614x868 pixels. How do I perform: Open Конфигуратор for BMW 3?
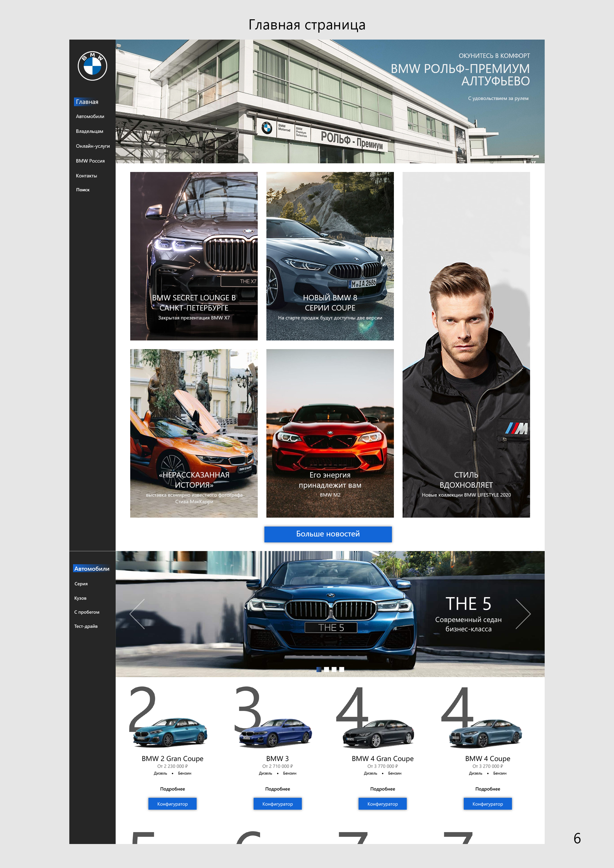278,804
